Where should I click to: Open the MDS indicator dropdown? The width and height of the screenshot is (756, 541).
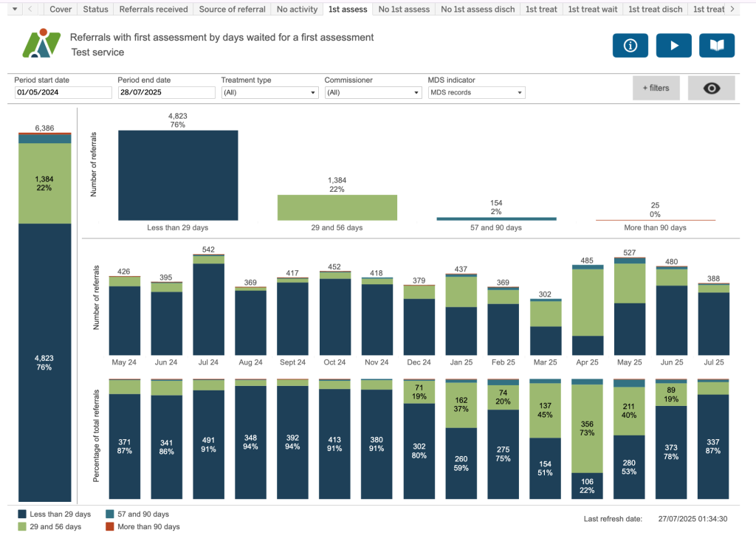476,93
